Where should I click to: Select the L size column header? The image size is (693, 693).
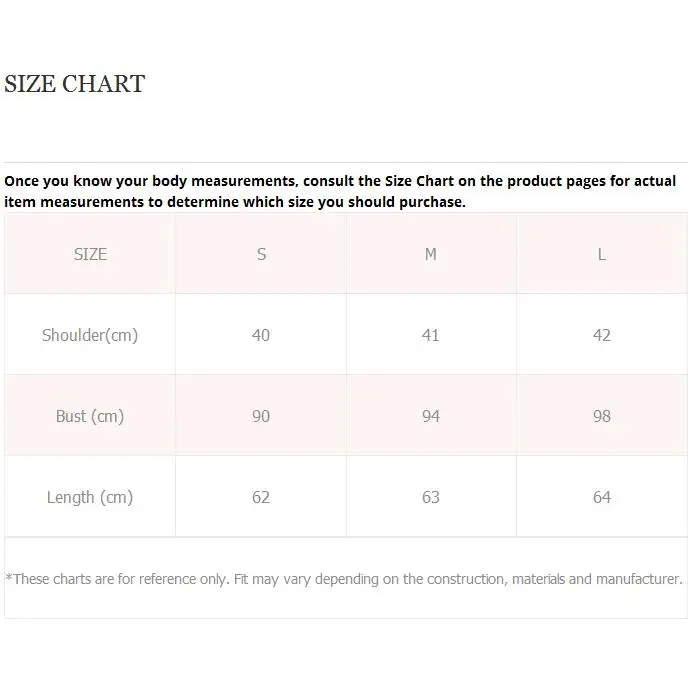pyautogui.click(x=602, y=254)
